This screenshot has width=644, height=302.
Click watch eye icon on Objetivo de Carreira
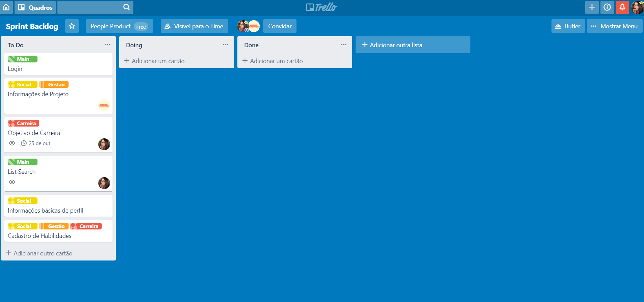tap(12, 143)
